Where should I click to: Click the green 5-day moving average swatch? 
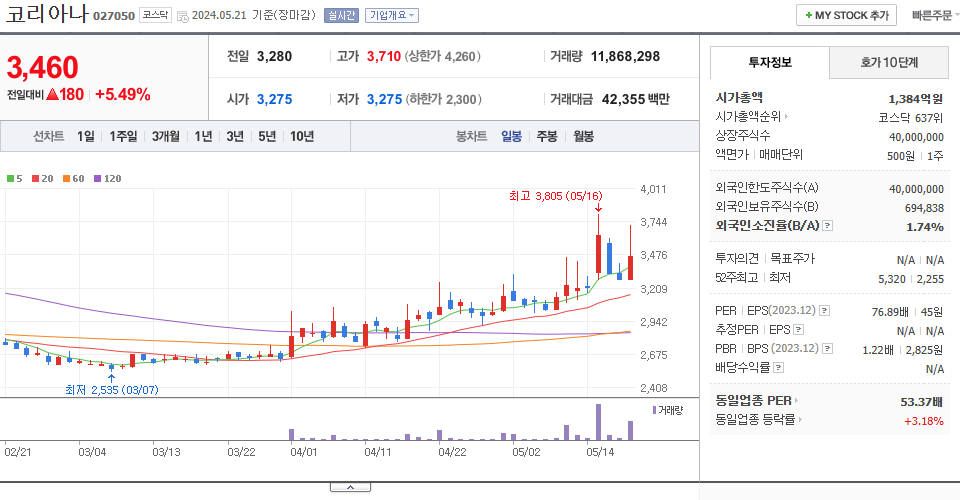tap(10, 179)
